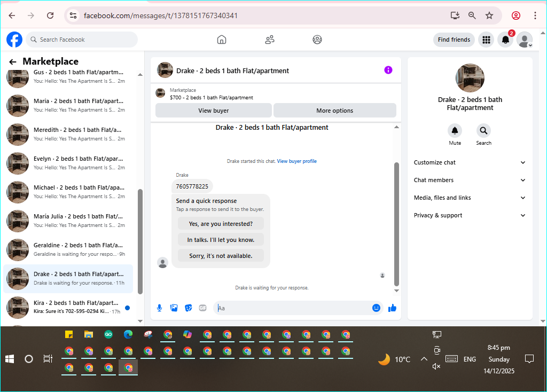View site information icon in address bar

pyautogui.click(x=73, y=15)
